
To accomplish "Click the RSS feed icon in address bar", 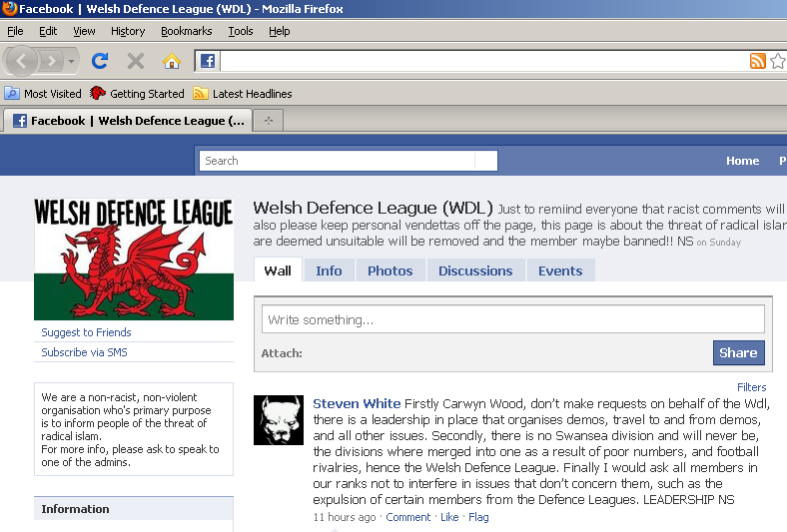I will click(758, 61).
